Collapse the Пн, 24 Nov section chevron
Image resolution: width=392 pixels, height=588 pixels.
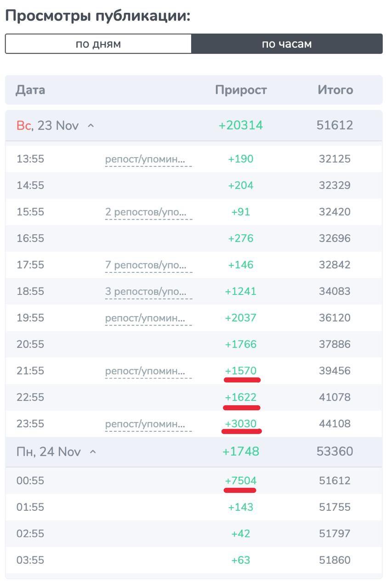click(93, 452)
